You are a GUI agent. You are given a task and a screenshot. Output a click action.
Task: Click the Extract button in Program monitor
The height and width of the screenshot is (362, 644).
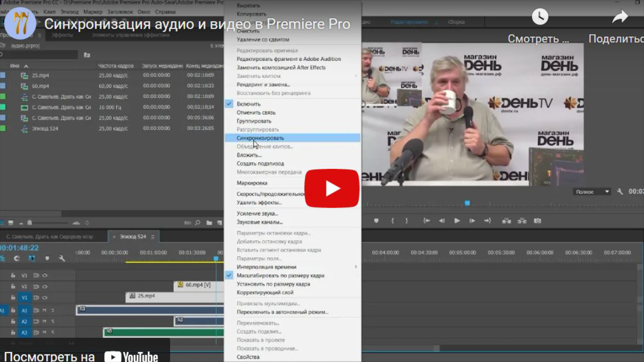[x=522, y=221]
